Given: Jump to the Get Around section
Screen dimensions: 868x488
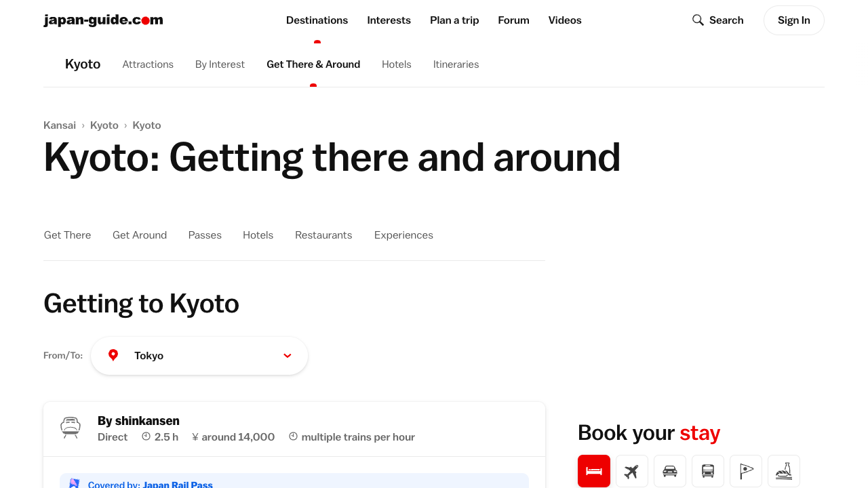Looking at the screenshot, I should pyautogui.click(x=140, y=235).
